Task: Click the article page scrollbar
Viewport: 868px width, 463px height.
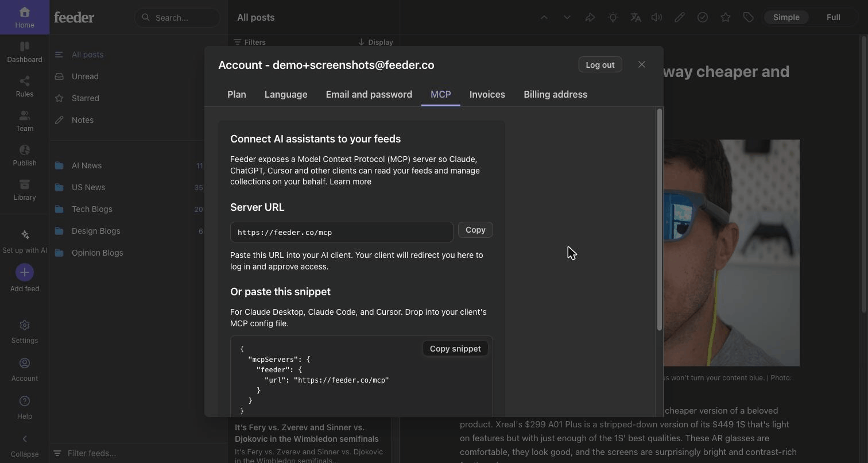Action: (x=863, y=174)
